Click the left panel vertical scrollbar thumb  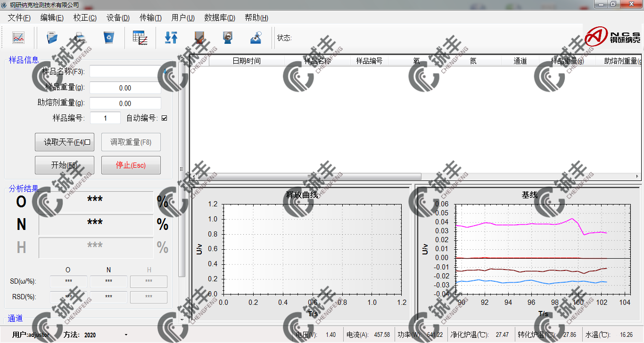(x=182, y=169)
